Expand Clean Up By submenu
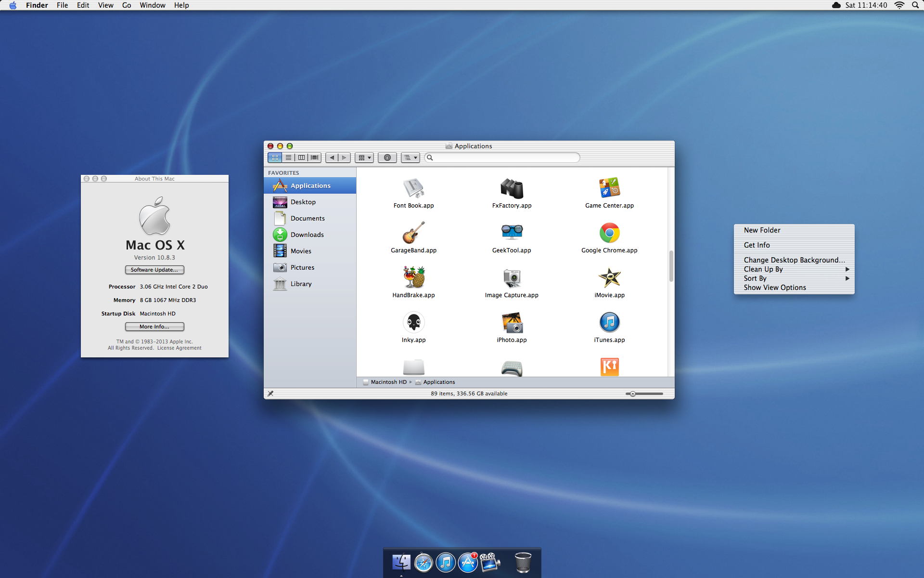Screen dimensions: 924x578 point(794,269)
